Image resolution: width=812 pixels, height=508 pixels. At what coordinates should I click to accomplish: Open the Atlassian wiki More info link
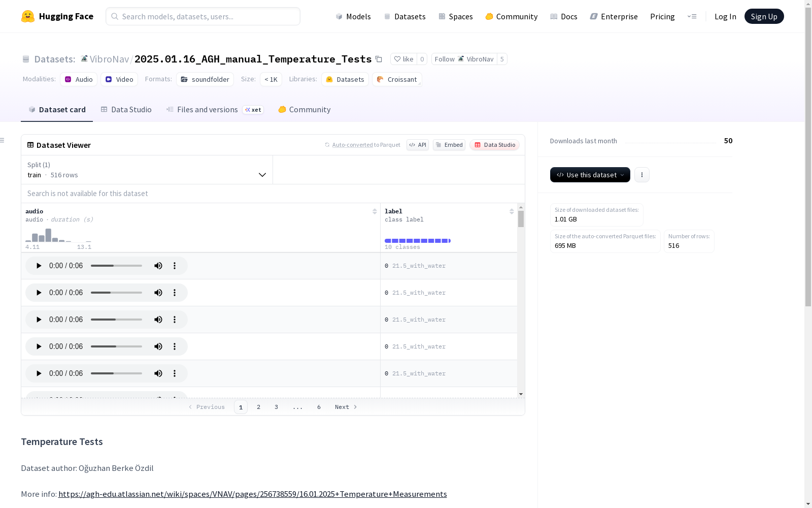(253, 494)
